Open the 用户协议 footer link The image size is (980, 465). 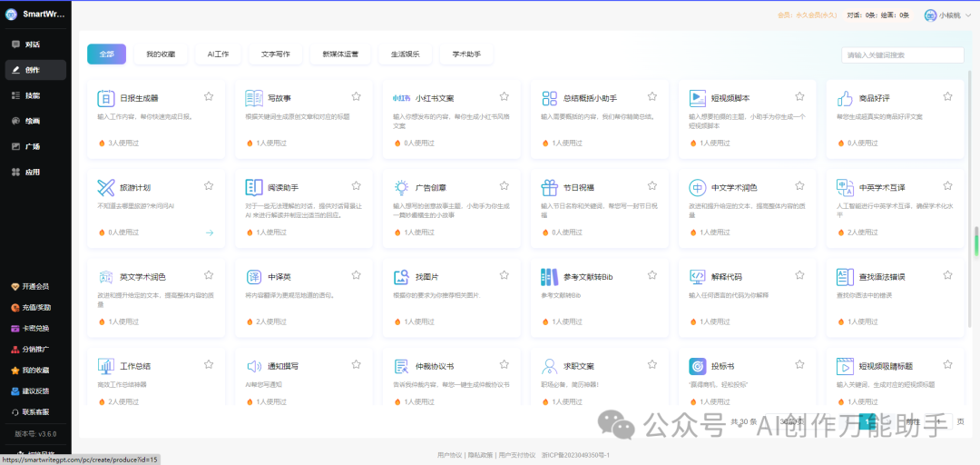point(450,455)
